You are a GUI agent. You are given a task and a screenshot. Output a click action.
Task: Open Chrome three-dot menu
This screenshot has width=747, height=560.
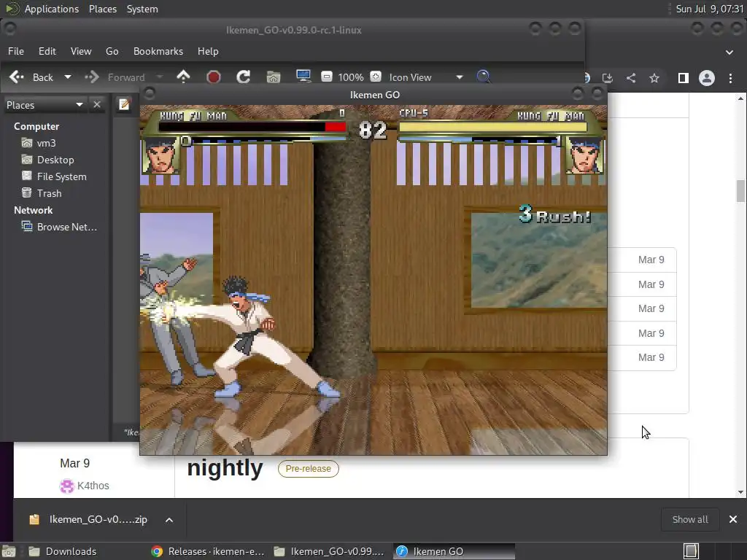(x=730, y=77)
